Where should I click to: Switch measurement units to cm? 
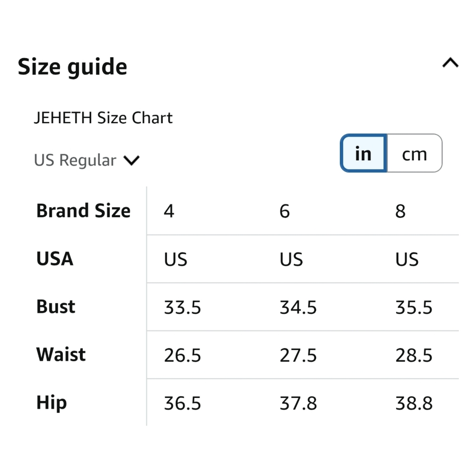tap(415, 153)
